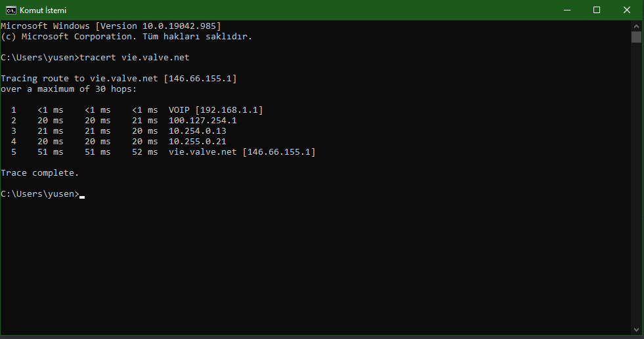Click the scrollbar up arrow

(636, 25)
